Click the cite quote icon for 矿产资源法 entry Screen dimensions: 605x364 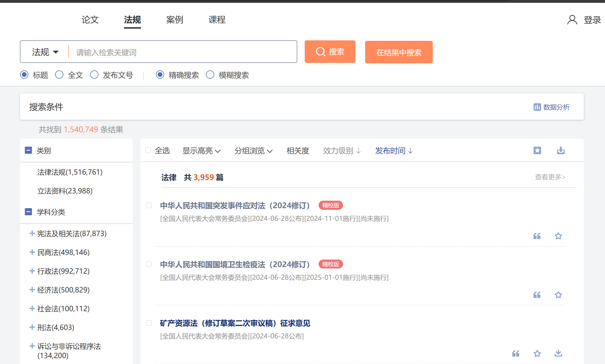[516, 353]
